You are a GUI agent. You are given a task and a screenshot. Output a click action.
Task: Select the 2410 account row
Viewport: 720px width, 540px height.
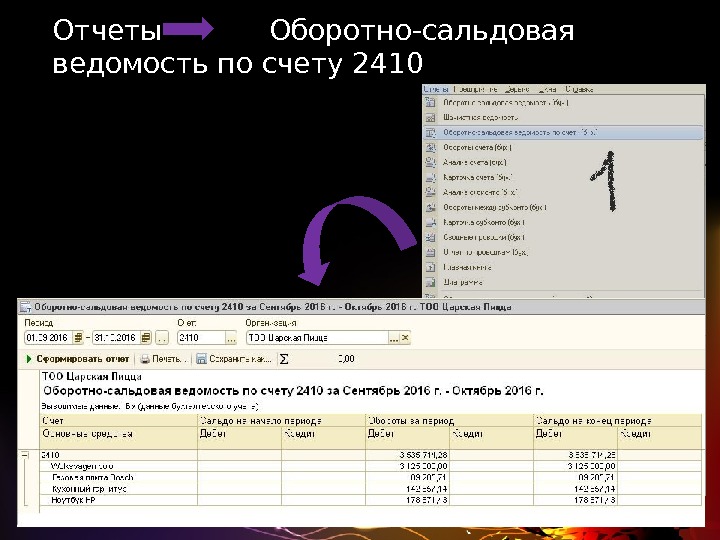[x=371, y=455]
